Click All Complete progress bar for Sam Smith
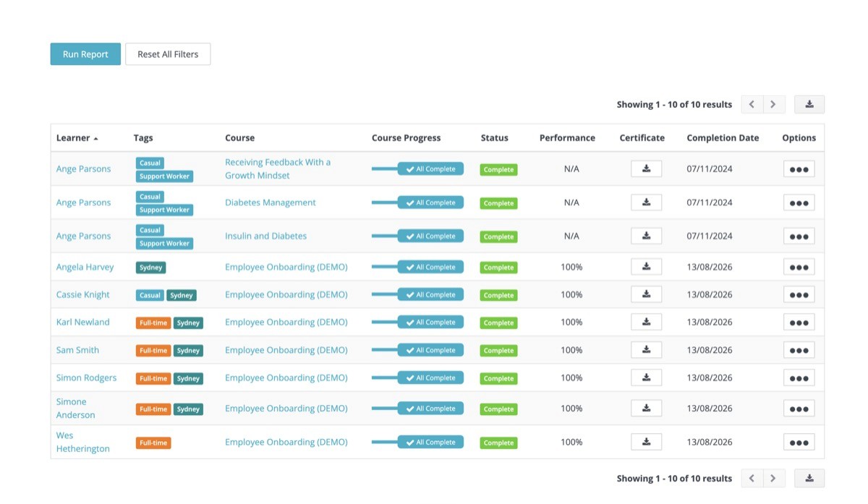The height and width of the screenshot is (504, 868). (417, 350)
